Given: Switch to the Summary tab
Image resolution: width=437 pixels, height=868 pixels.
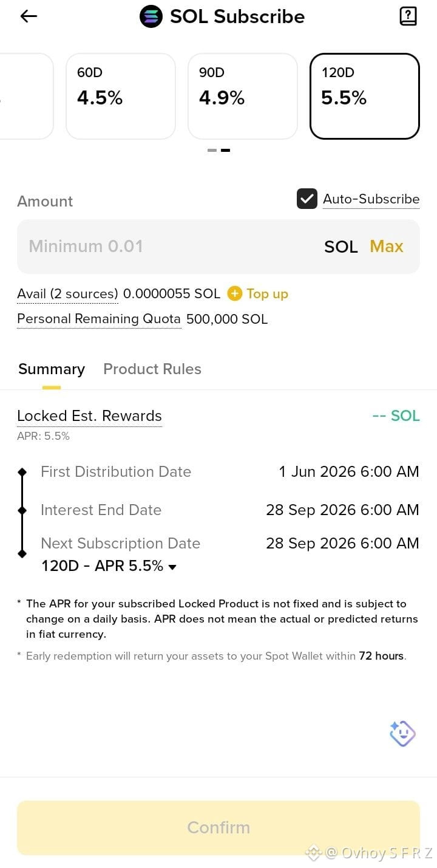Looking at the screenshot, I should click(x=52, y=369).
